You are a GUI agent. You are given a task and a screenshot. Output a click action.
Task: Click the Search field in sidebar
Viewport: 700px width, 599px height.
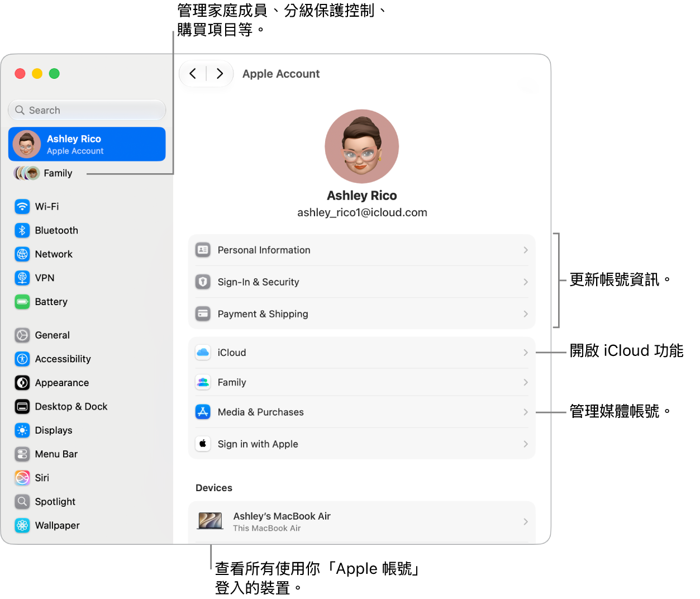87,110
